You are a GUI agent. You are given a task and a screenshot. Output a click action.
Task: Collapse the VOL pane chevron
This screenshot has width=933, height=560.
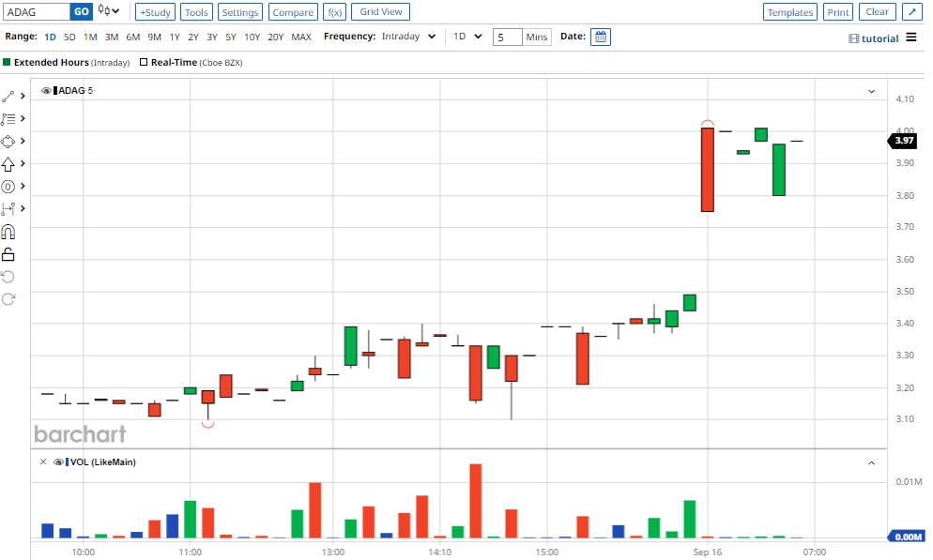[x=871, y=463]
